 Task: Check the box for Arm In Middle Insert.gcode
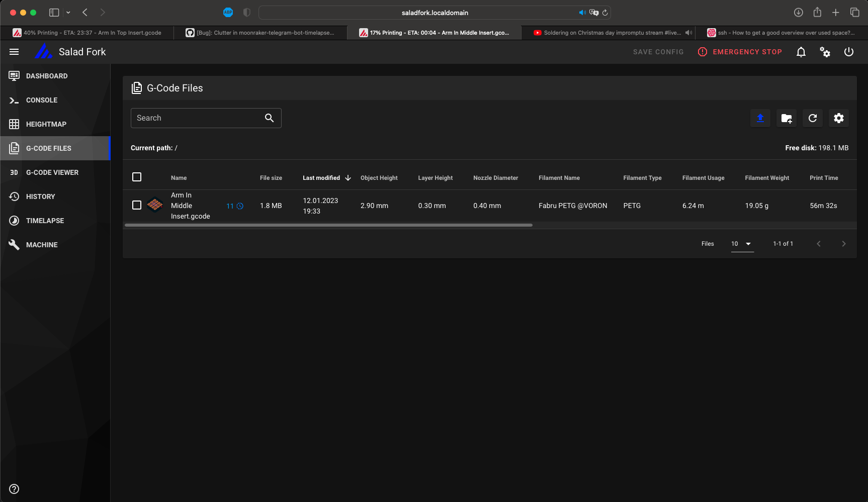(137, 205)
